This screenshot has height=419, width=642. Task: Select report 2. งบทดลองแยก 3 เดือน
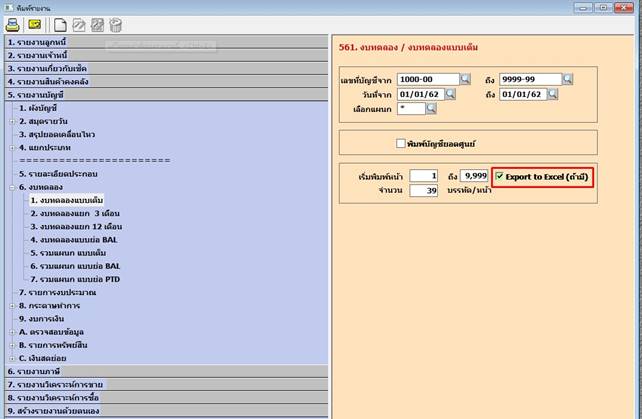coord(75,213)
